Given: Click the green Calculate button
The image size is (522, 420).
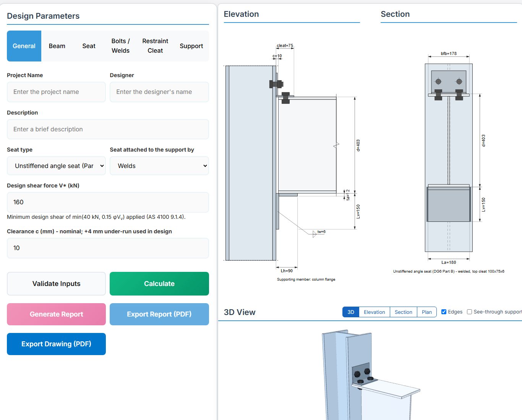Looking at the screenshot, I should tap(159, 284).
